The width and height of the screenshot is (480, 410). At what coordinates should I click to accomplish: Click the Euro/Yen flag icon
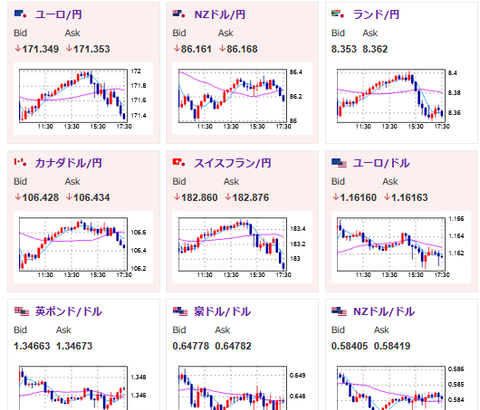20,14
